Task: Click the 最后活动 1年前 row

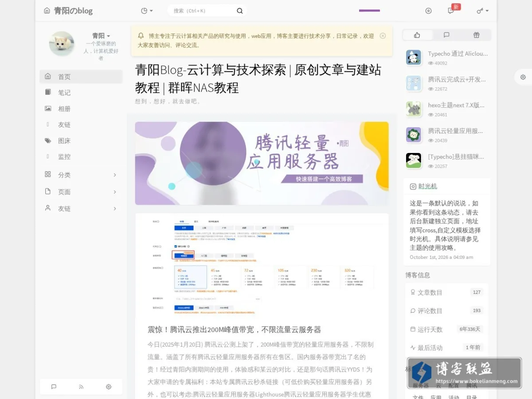Action: 446,348
